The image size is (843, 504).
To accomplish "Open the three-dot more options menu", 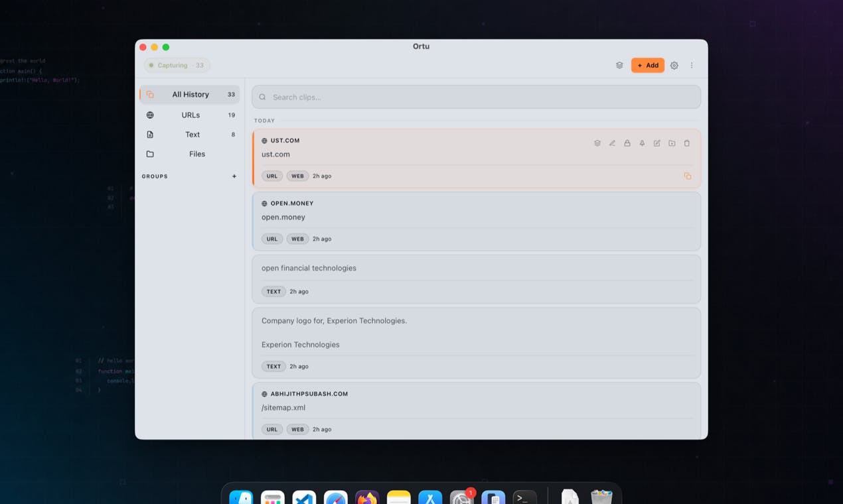I will pos(692,65).
